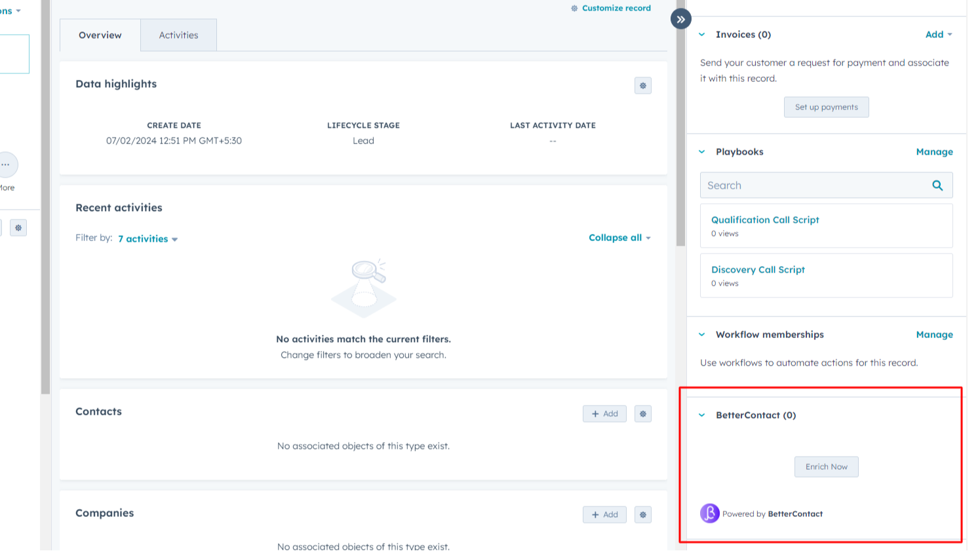Open the Collapse all dropdown
Screen dimensions: 980x551
(x=619, y=238)
